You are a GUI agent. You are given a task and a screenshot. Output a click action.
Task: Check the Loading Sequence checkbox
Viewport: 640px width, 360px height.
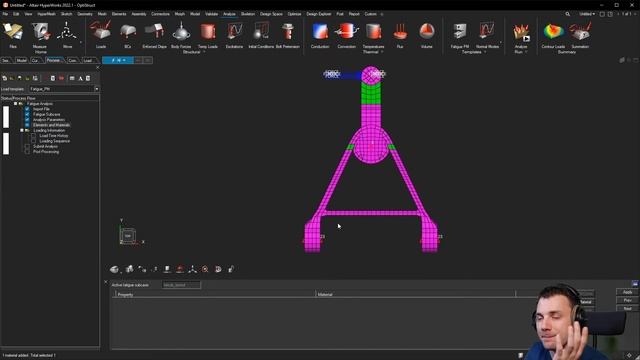pyautogui.click(x=33, y=141)
